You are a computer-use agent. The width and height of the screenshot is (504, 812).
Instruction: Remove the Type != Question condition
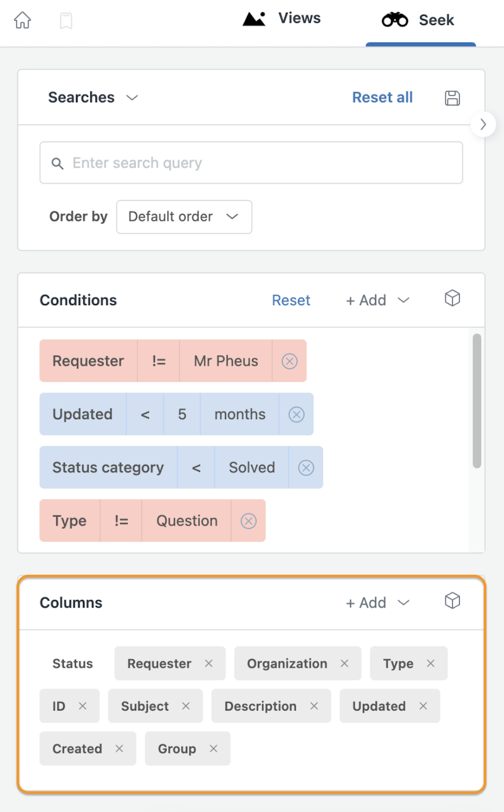pyautogui.click(x=249, y=521)
